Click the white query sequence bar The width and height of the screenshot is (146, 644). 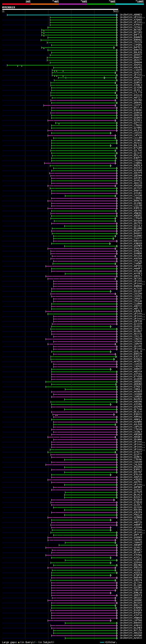60,10
